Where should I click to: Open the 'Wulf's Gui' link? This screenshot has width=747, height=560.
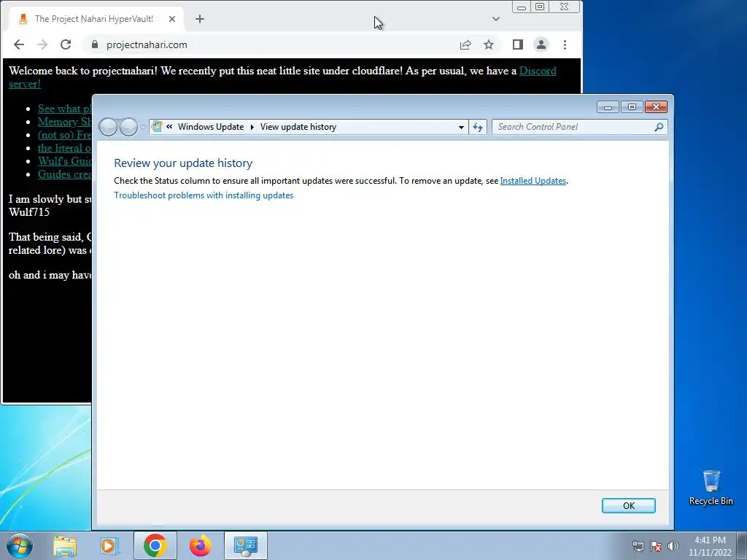coord(64,161)
